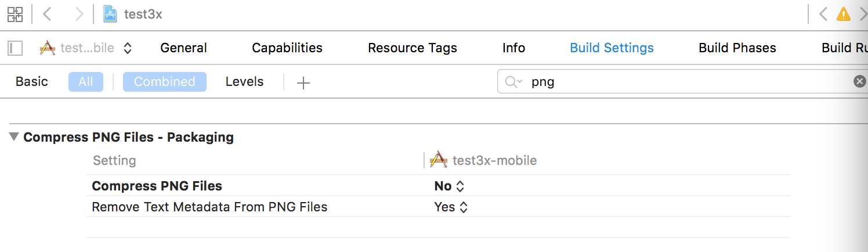Change Compress PNG Files No value

(x=450, y=186)
